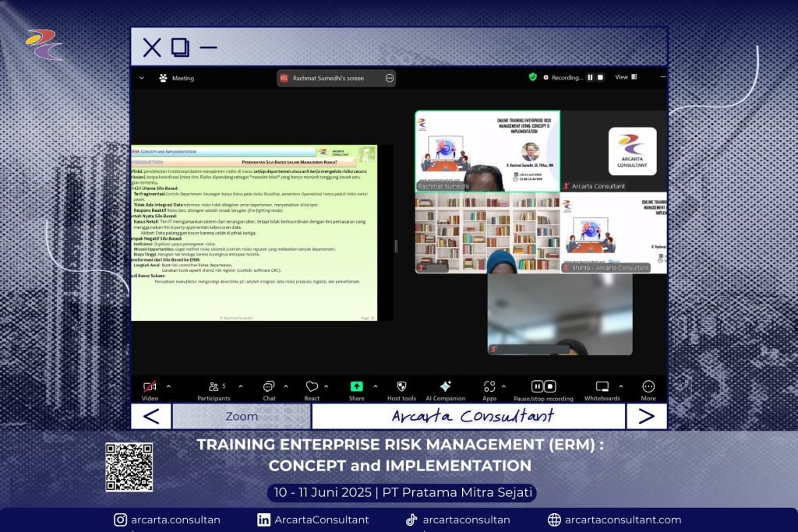798x532 pixels.
Task: Pause recording in bottom toolbar
Action: pyautogui.click(x=537, y=386)
